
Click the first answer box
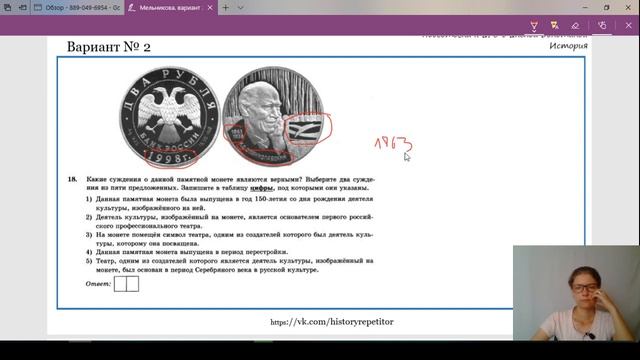point(120,284)
